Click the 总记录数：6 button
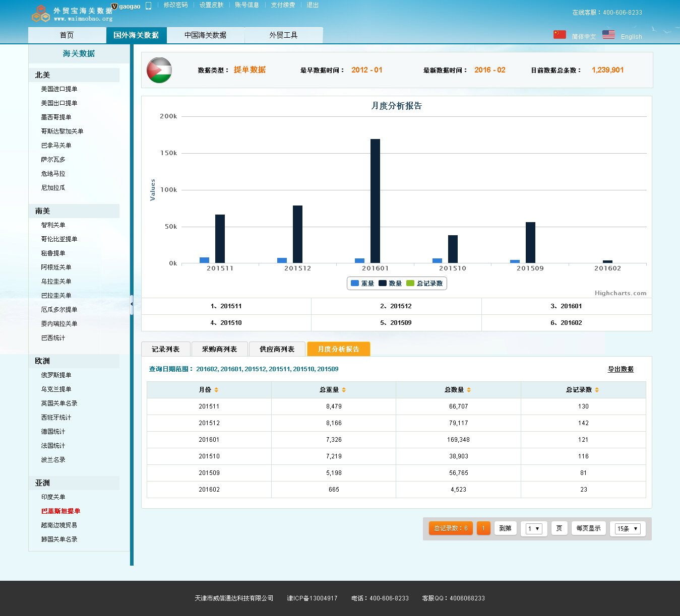This screenshot has height=616, width=680. [451, 528]
